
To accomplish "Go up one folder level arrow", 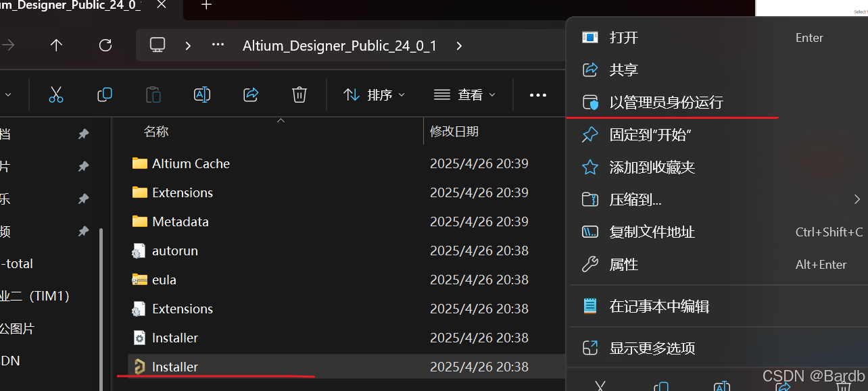I will (57, 45).
